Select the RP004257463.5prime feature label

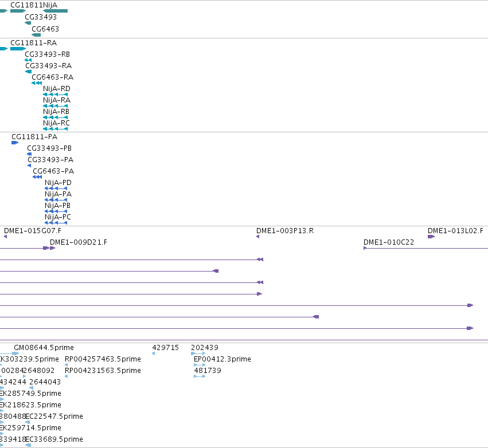[x=103, y=359]
